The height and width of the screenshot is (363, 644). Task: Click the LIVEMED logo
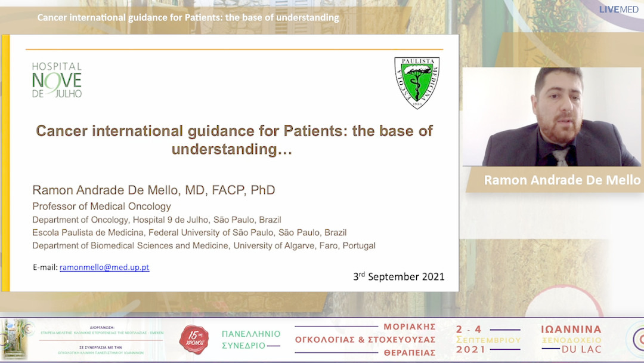pyautogui.click(x=619, y=10)
